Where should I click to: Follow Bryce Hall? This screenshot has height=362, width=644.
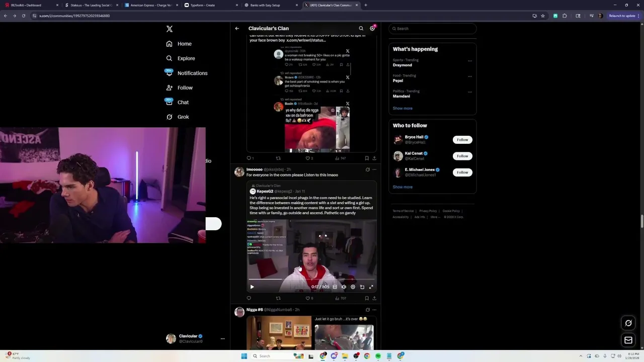[x=462, y=140]
